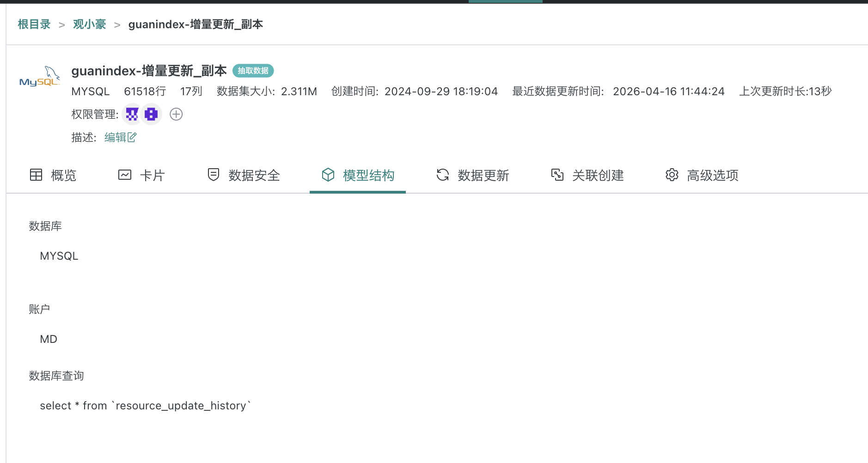The height and width of the screenshot is (463, 868).
Task: Select the 概览 grid icon
Action: point(36,175)
